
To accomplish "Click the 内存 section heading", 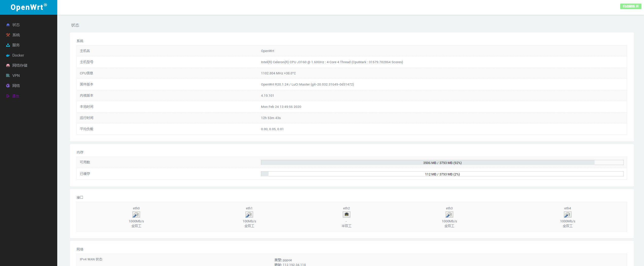I will [x=80, y=152].
